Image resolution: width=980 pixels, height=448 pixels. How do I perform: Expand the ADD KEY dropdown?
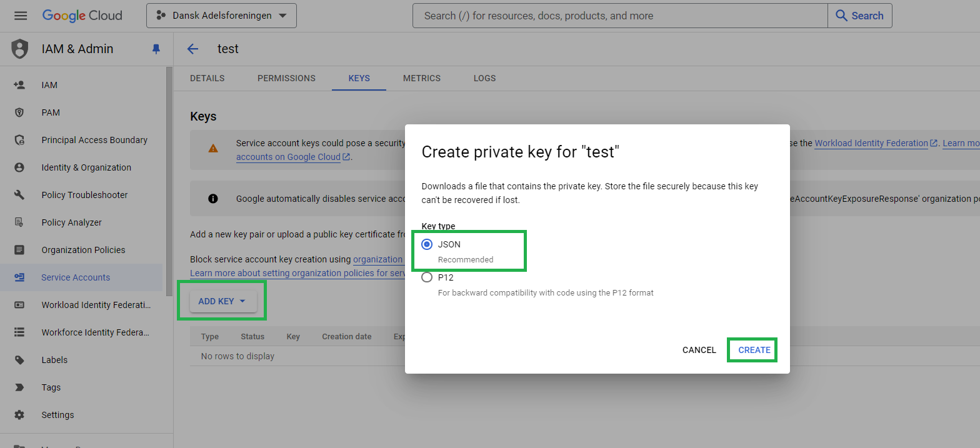pyautogui.click(x=222, y=301)
